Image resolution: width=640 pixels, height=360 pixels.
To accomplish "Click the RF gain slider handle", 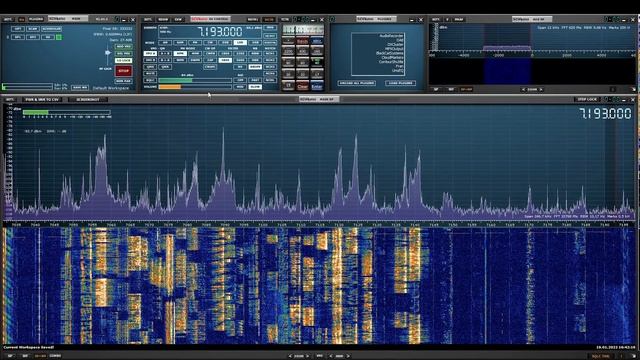I will tap(108, 53).
